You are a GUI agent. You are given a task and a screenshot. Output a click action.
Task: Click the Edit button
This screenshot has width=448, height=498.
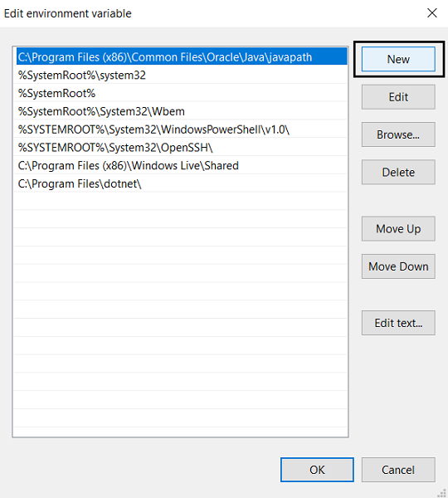pyautogui.click(x=398, y=97)
